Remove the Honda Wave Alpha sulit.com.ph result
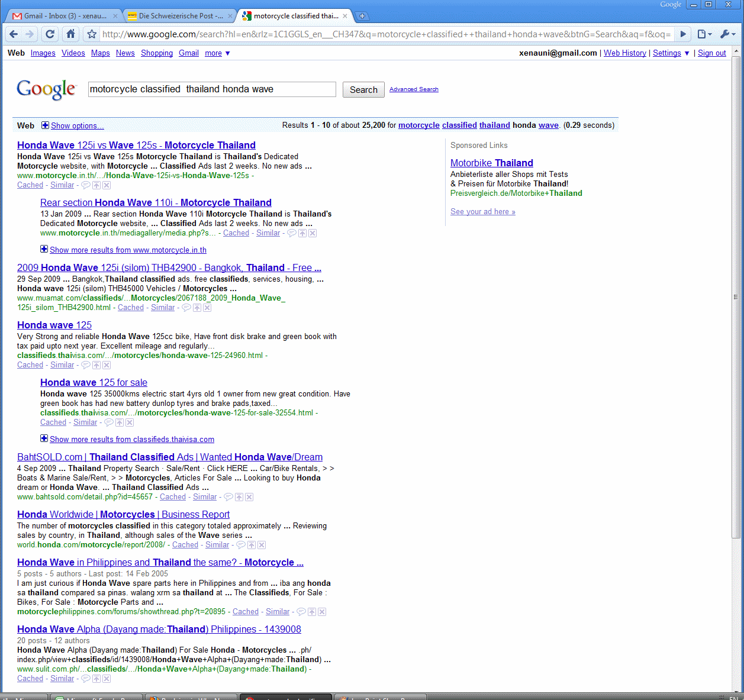 pyautogui.click(x=107, y=679)
